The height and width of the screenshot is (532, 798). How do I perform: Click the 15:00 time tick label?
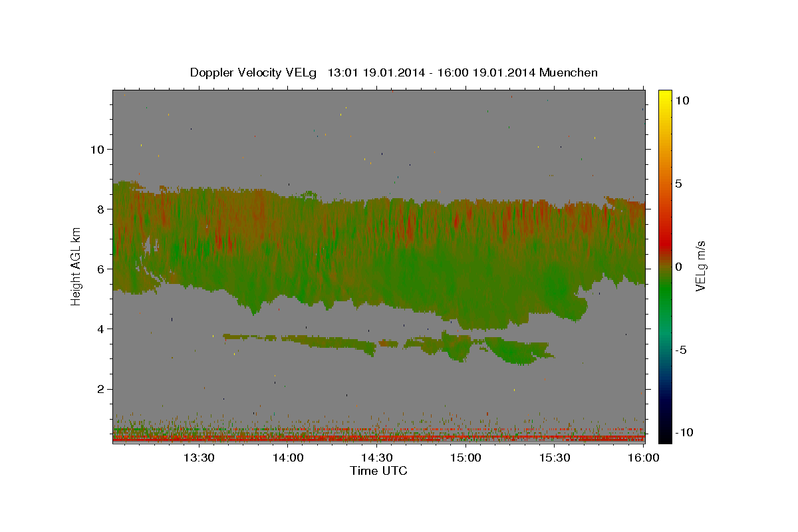point(466,458)
